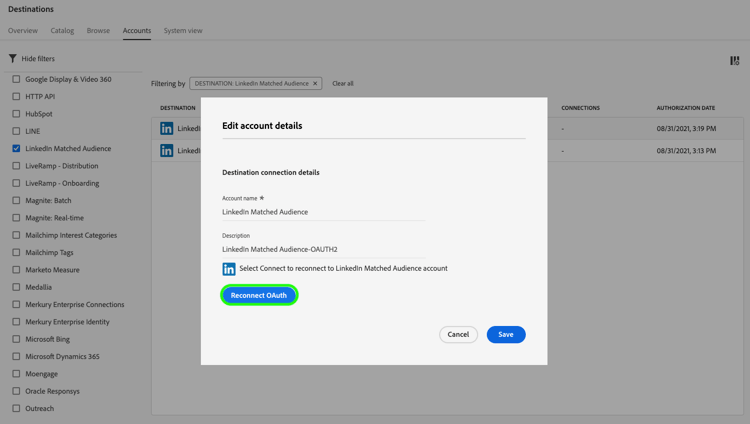Check Microsoft Dynamics 365 filter

pos(16,357)
